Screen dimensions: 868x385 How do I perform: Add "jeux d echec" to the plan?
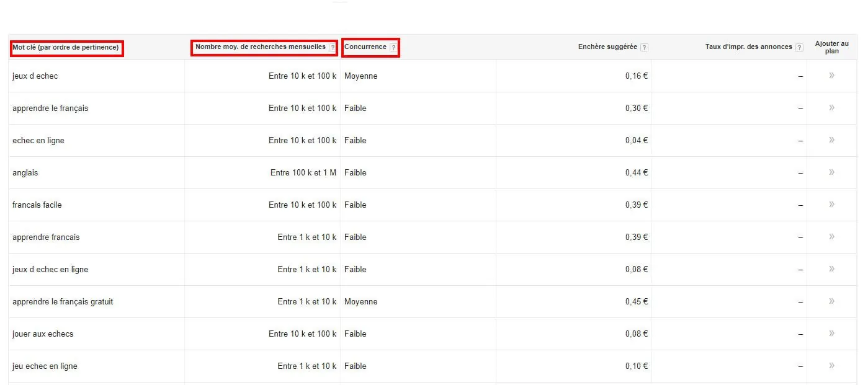click(x=831, y=76)
